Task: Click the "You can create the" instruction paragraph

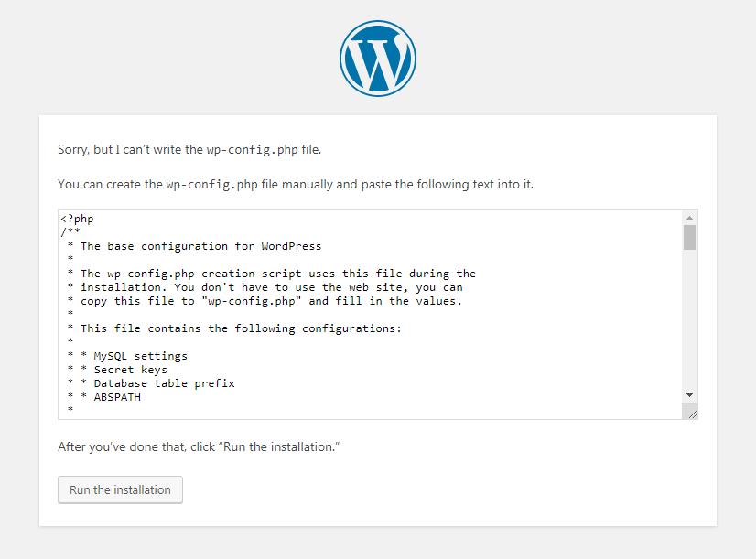Action: (x=295, y=184)
